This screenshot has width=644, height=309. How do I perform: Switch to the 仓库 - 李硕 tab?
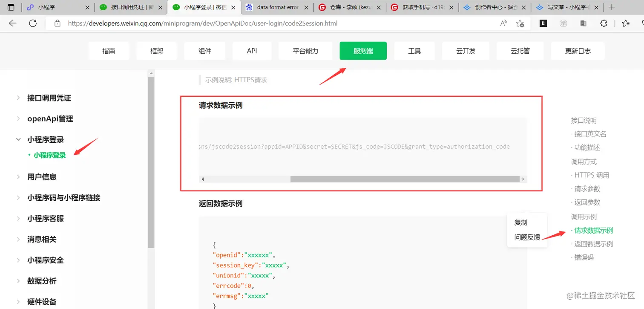tap(350, 7)
